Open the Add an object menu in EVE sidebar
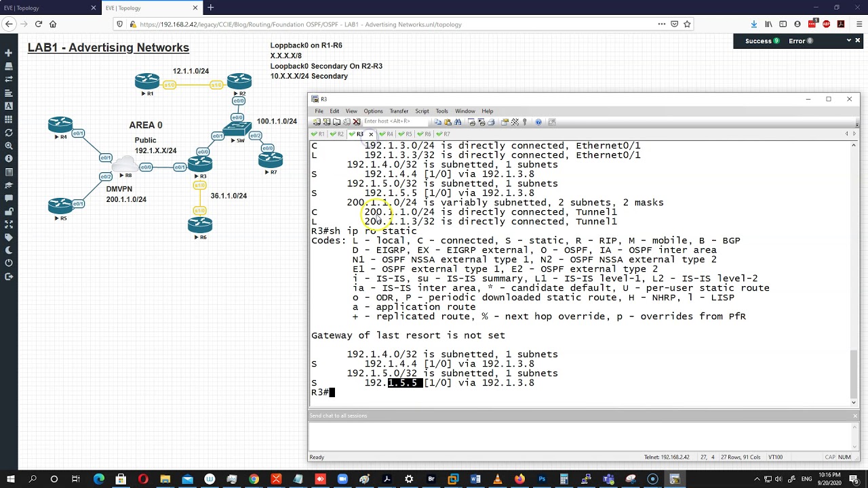This screenshot has height=488, width=868. pos(8,53)
